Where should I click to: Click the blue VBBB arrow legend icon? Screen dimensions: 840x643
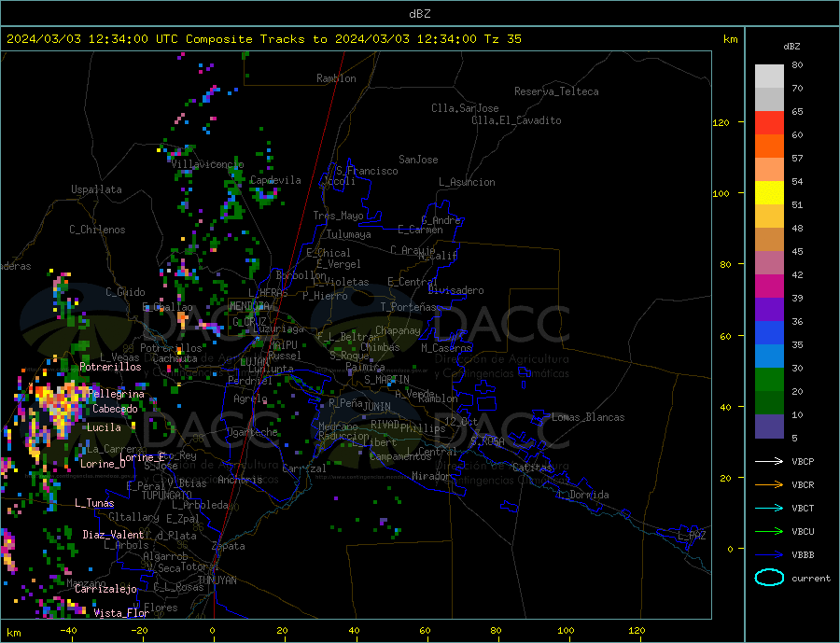770,555
